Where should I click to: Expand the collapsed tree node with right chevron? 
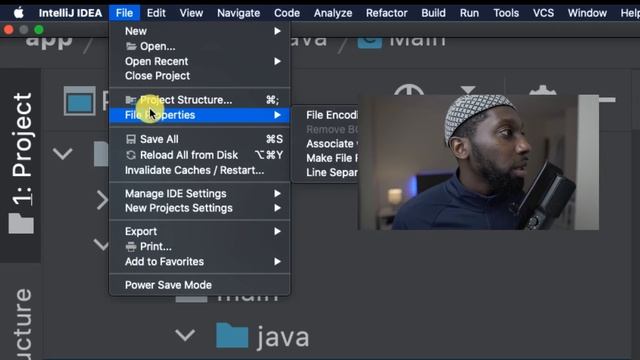click(102, 200)
